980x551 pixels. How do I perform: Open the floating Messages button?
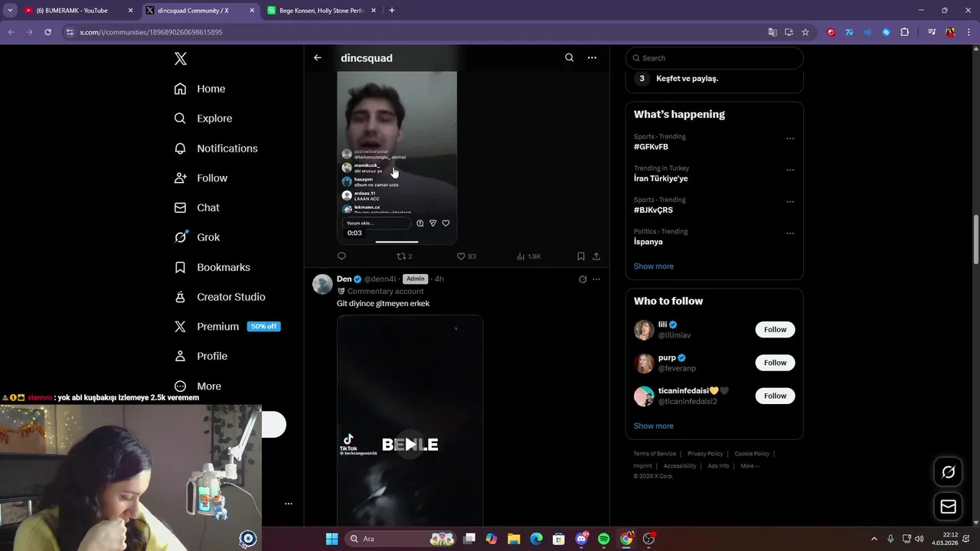(x=948, y=507)
